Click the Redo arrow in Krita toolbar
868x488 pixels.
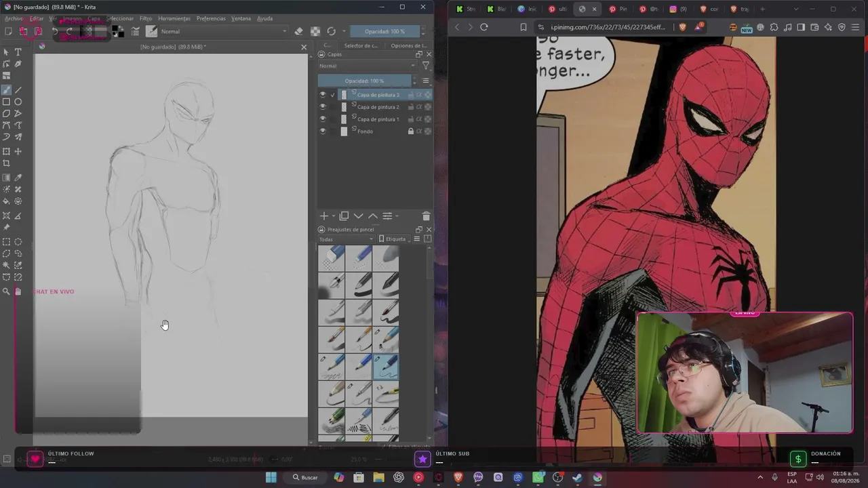(x=69, y=31)
